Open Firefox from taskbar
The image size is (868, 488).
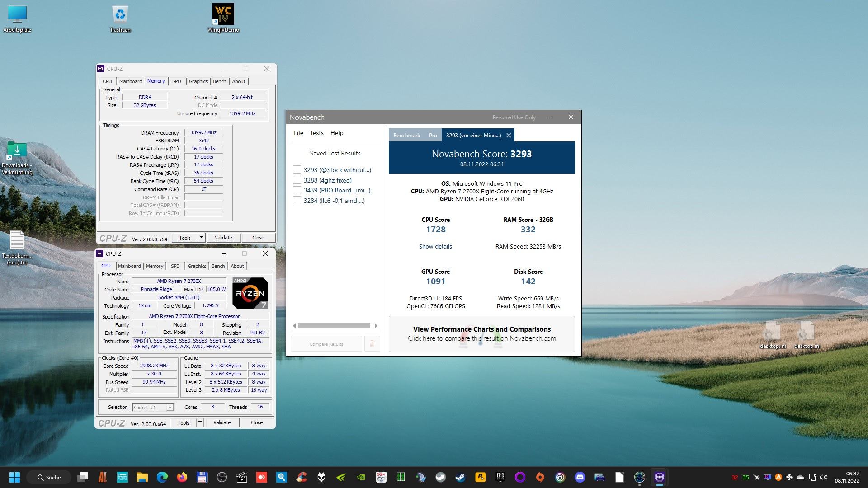(x=182, y=477)
